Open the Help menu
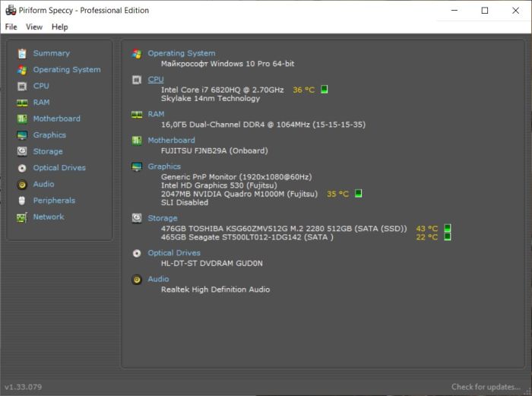Viewport: 532px width, 396px height. click(60, 27)
